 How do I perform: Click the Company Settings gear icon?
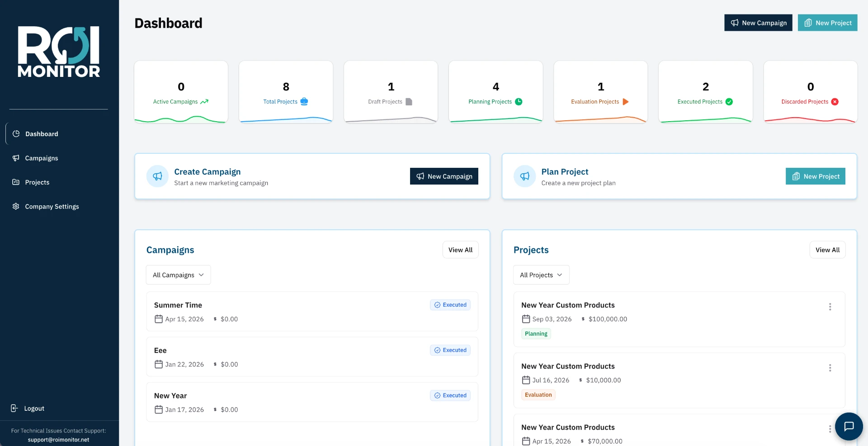[16, 206]
